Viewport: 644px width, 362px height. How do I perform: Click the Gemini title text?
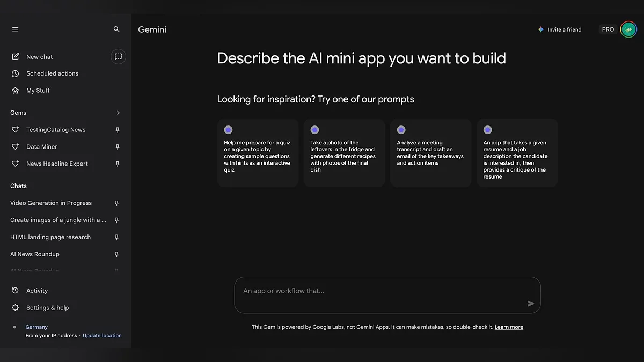152,29
